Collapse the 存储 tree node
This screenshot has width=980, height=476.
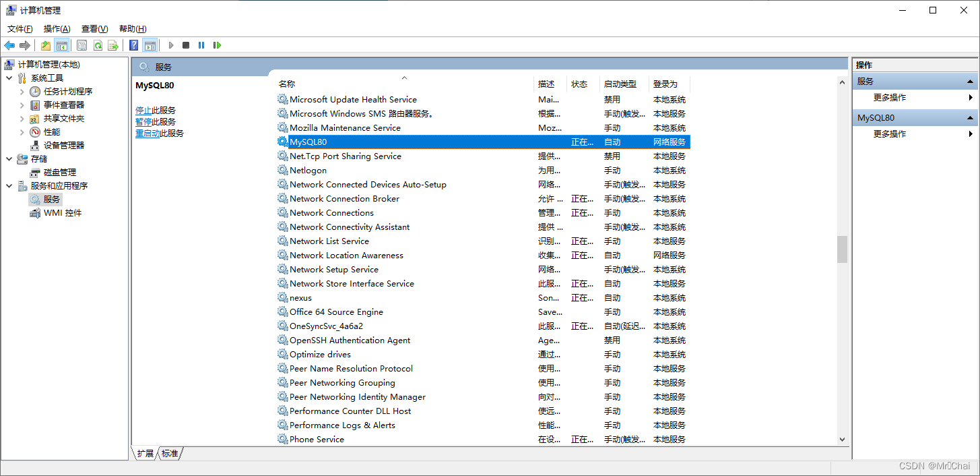pos(9,158)
